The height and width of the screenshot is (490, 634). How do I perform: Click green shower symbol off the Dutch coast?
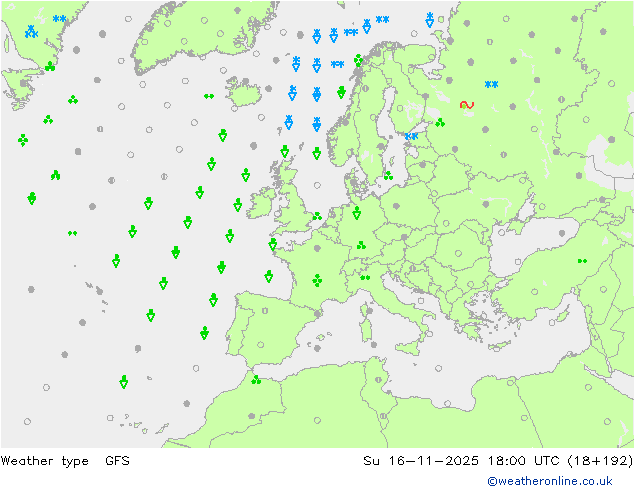point(317,216)
